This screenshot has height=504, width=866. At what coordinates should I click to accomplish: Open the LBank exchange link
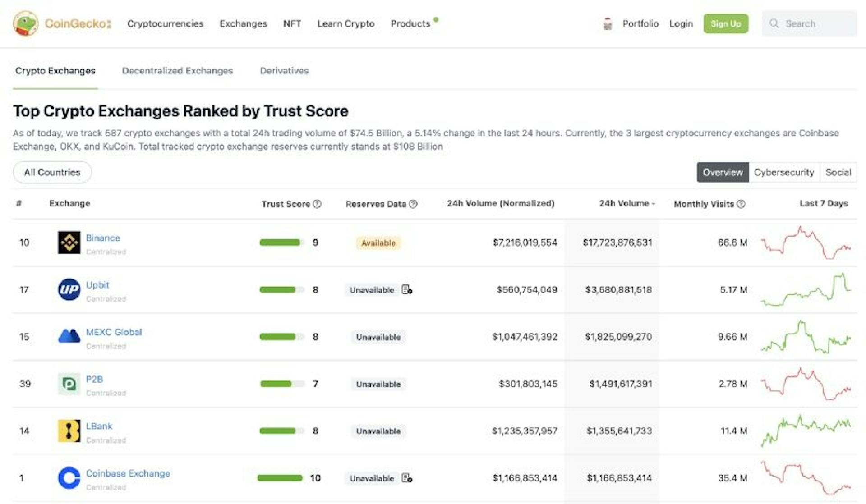(x=99, y=426)
